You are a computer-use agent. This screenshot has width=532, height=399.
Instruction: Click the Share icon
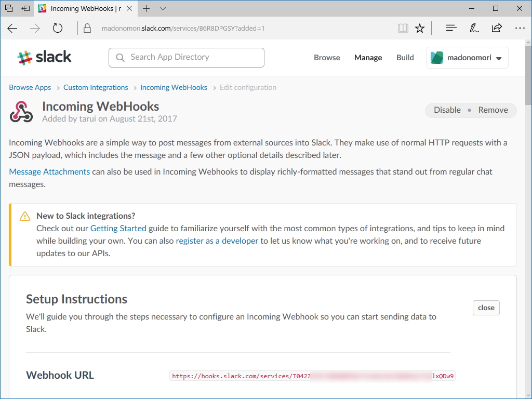tap(497, 28)
